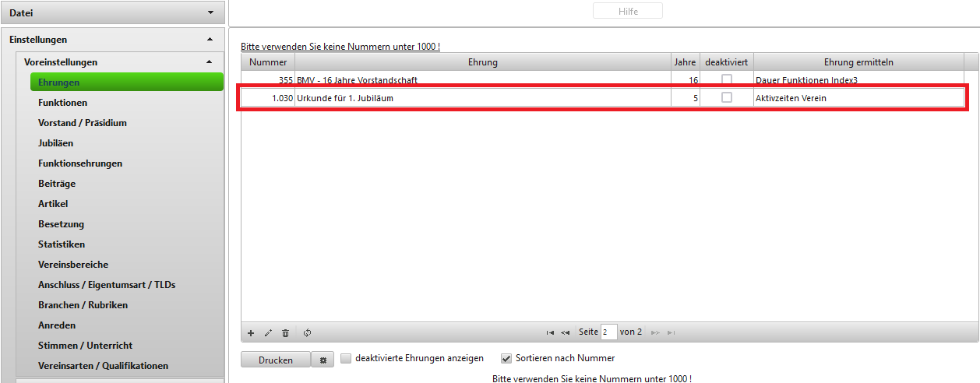Open print settings gear button
Screen dimensions: 980x383
tap(323, 360)
